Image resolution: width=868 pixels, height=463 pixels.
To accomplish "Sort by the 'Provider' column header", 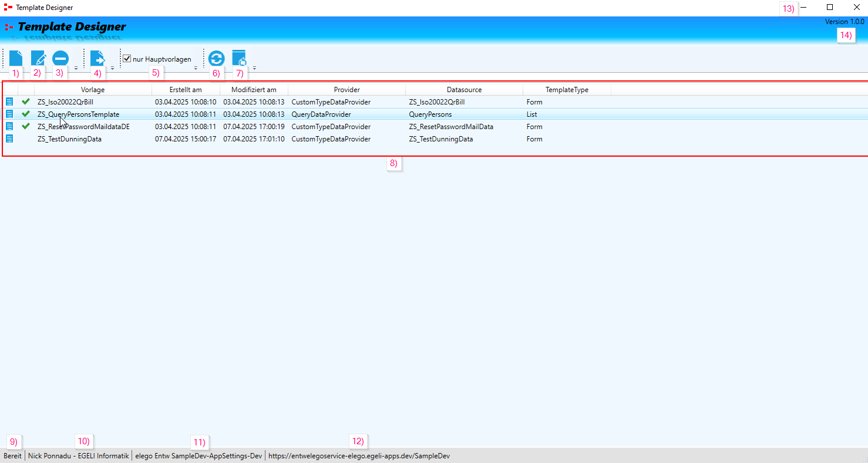I will [346, 90].
